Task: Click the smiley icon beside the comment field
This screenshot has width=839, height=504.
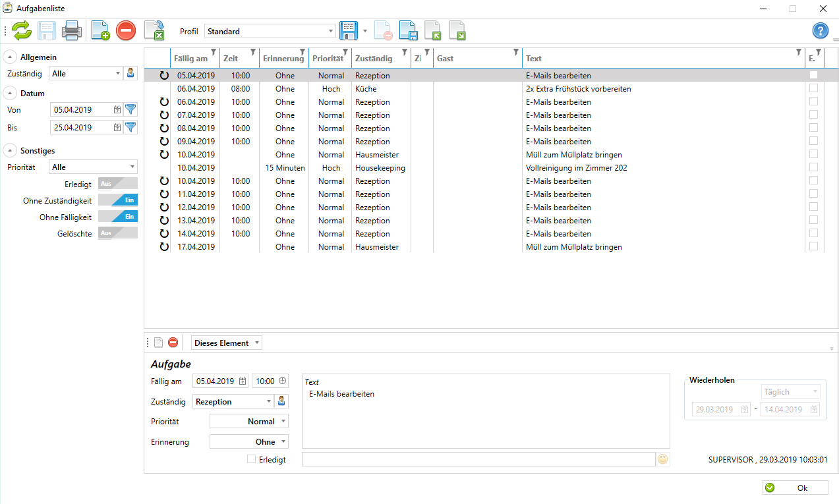Action: coord(663,459)
